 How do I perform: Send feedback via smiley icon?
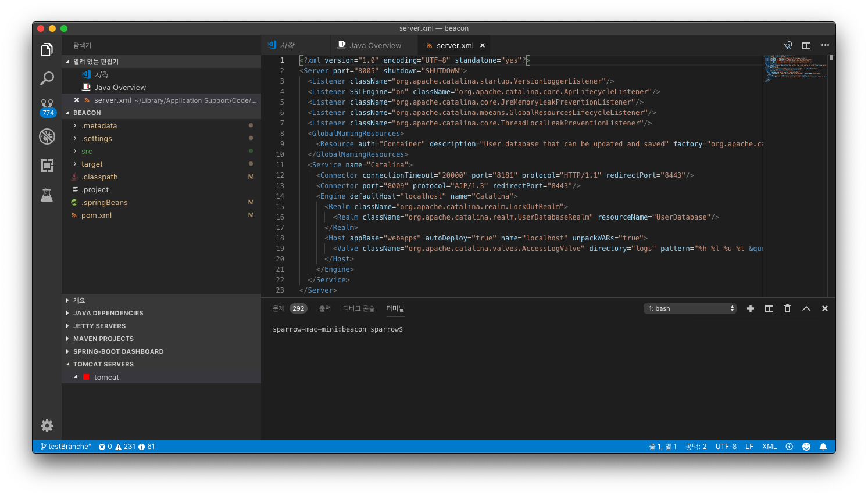tap(806, 447)
